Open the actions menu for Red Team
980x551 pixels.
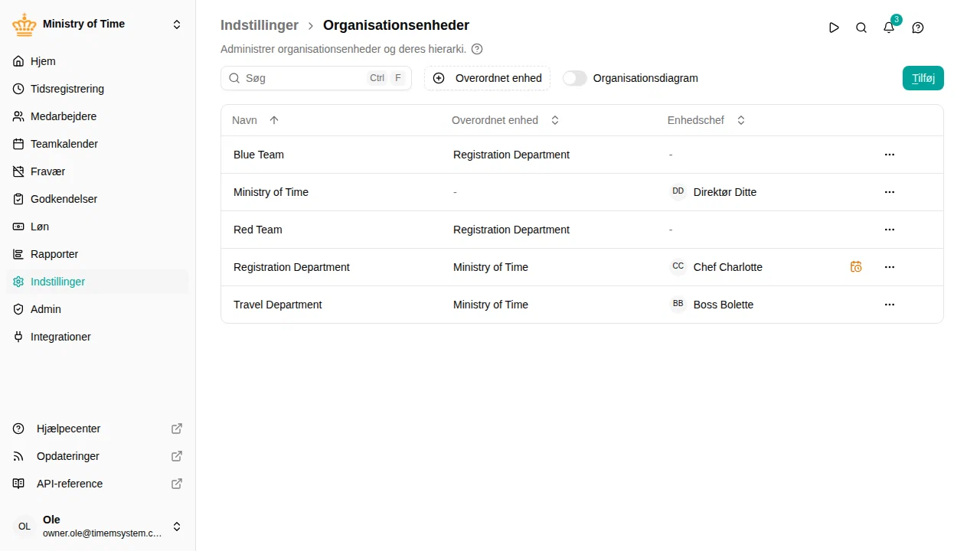pos(890,230)
